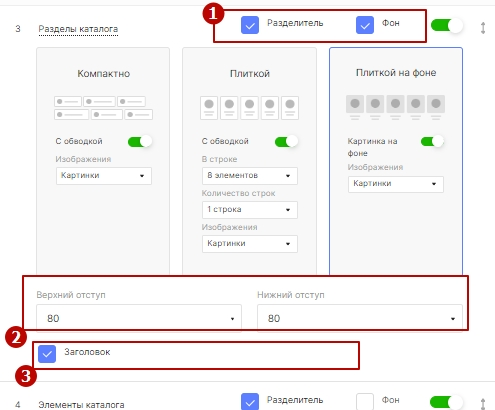495x410 pixels.
Task: Open the В строке elements dropdown
Action: tap(250, 176)
